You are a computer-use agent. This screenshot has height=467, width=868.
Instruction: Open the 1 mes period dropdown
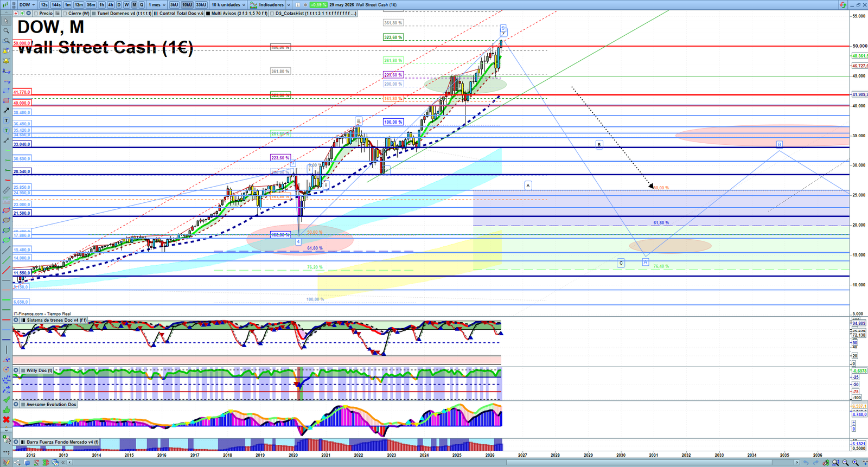(x=157, y=5)
